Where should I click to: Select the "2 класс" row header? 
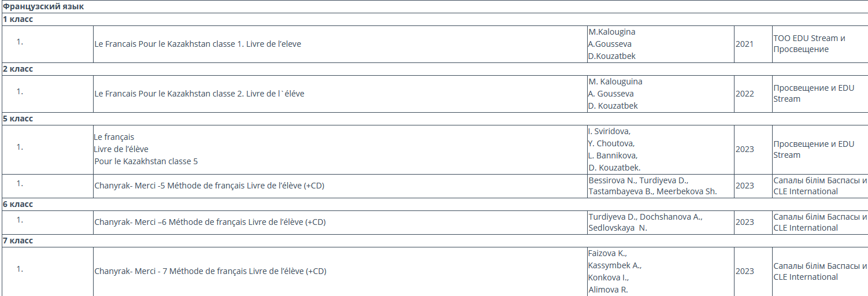[18, 69]
